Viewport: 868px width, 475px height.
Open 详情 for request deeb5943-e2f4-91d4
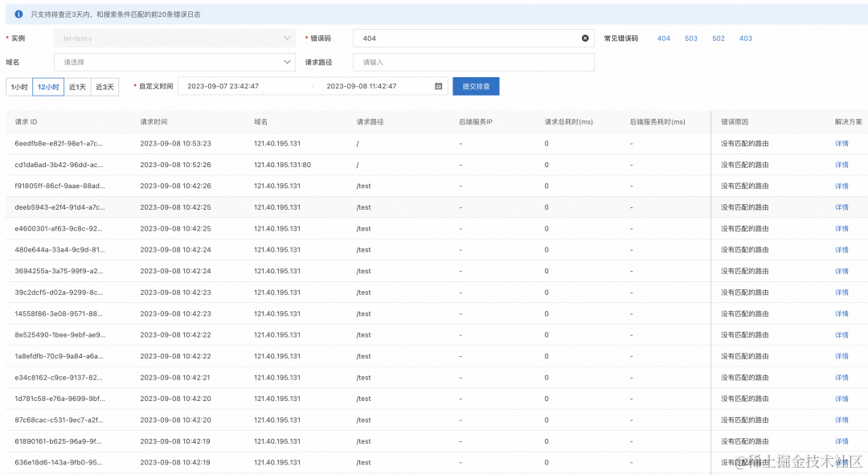841,207
